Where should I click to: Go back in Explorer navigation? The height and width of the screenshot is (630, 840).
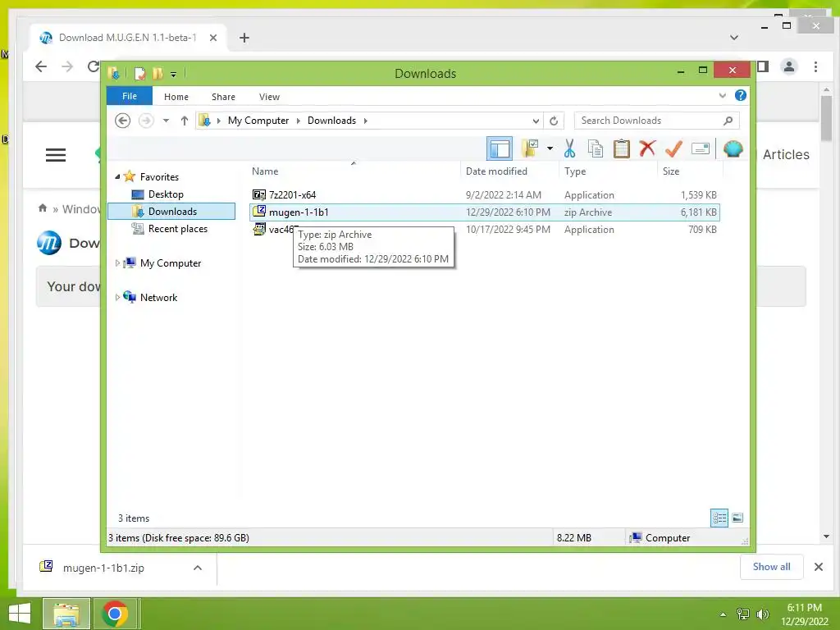pos(123,121)
